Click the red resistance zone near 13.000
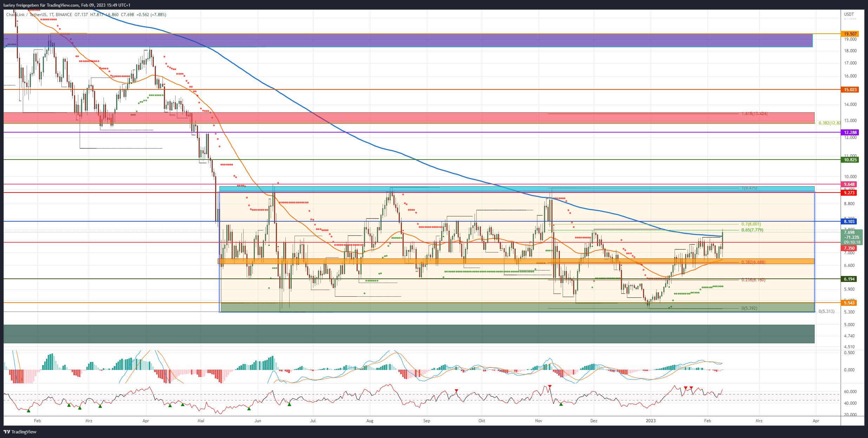This screenshot has height=438, width=868. coord(409,118)
